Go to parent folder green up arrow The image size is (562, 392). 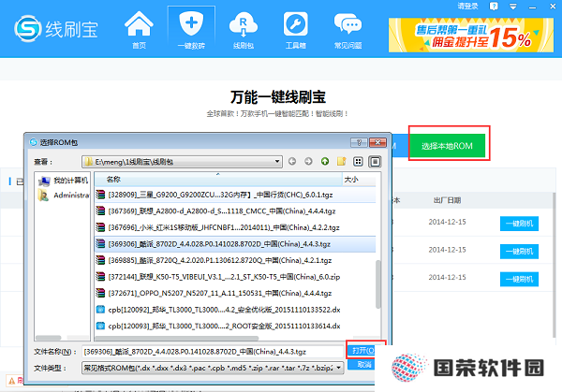pyautogui.click(x=325, y=162)
